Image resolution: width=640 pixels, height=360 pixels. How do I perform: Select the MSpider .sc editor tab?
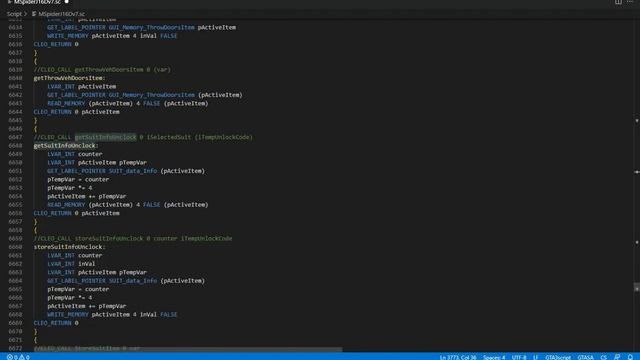coord(37,2)
